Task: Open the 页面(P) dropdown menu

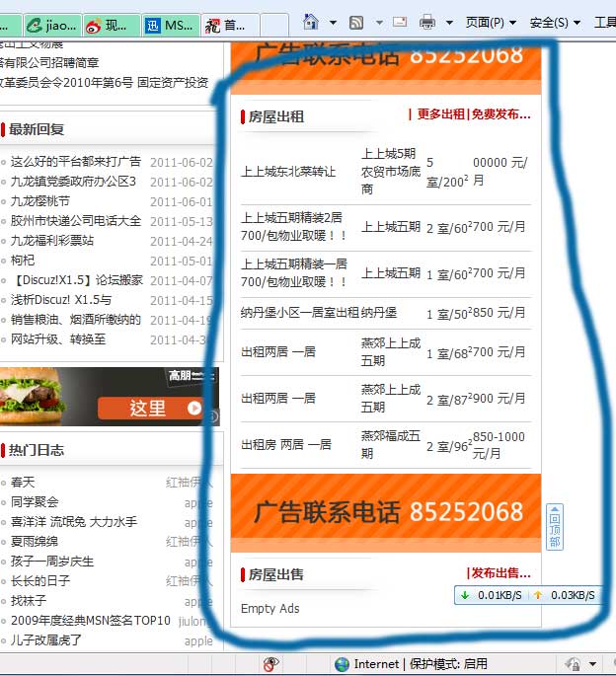Action: [491, 23]
